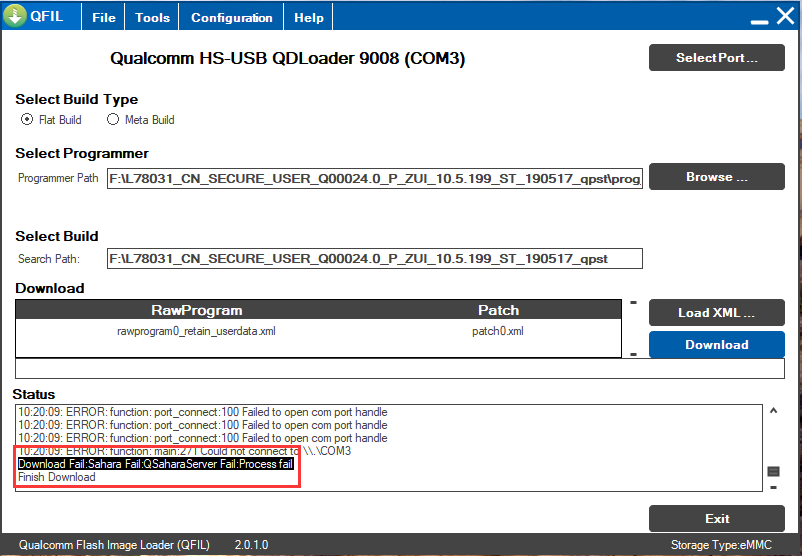Click the RawProgram column header

click(x=196, y=310)
